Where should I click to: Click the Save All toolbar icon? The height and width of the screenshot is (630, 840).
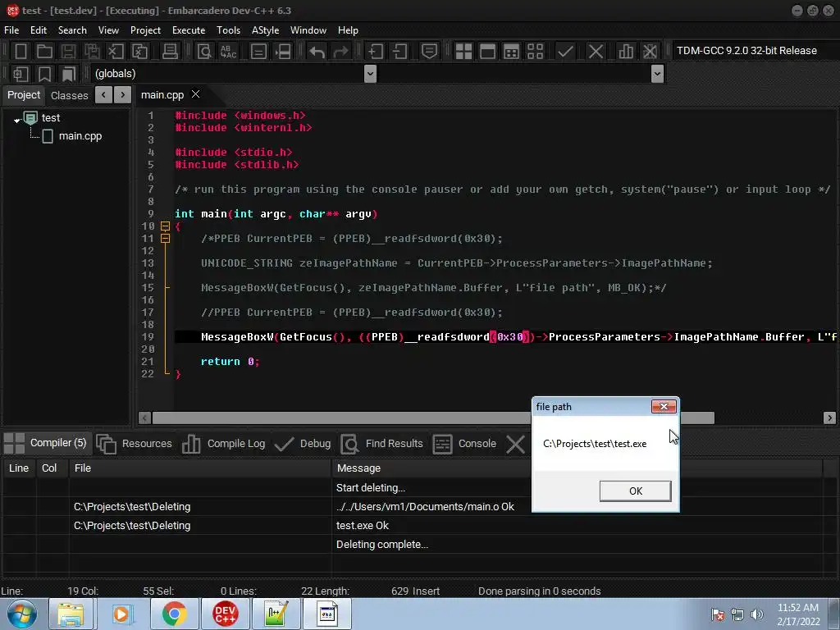pyautogui.click(x=92, y=52)
